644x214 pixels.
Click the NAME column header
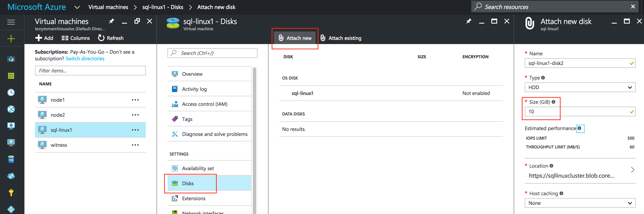45,84
